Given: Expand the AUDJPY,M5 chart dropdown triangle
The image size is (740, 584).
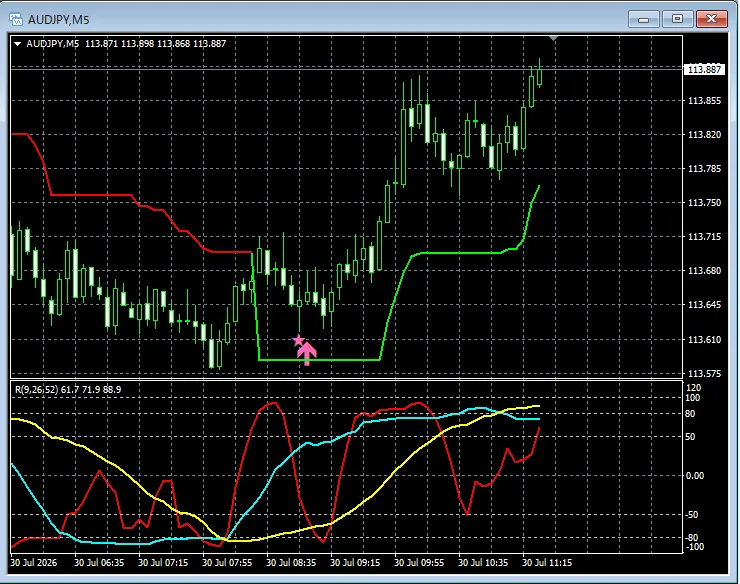Looking at the screenshot, I should [x=17, y=44].
